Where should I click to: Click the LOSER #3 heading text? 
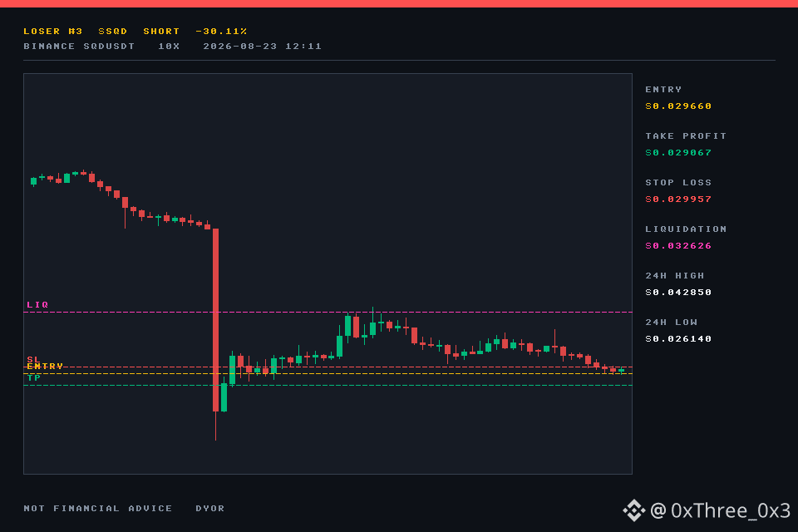53,31
